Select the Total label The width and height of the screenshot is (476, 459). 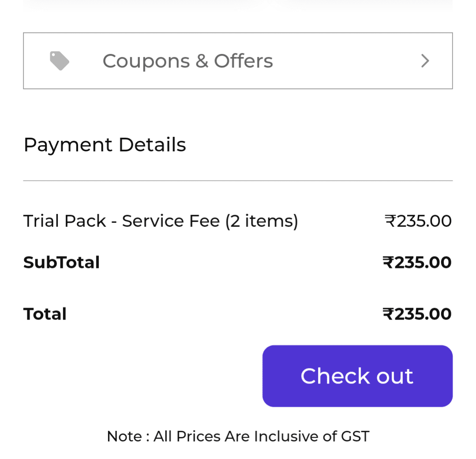click(x=45, y=314)
